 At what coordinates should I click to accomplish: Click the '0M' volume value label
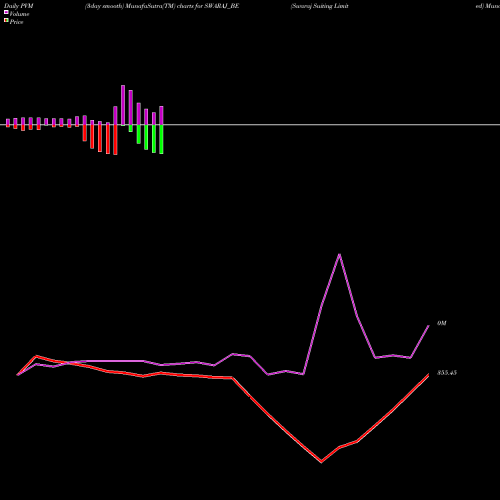click(x=442, y=323)
